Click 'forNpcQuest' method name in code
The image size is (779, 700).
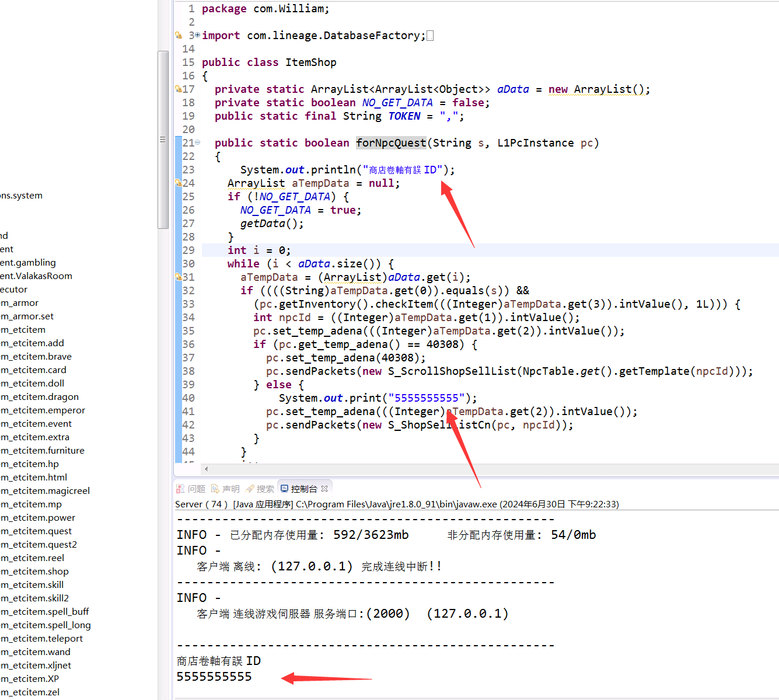[x=392, y=143]
